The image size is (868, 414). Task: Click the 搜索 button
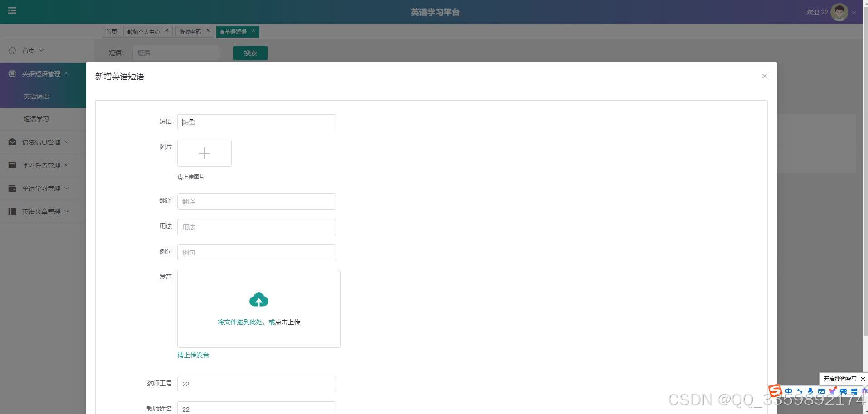(250, 53)
